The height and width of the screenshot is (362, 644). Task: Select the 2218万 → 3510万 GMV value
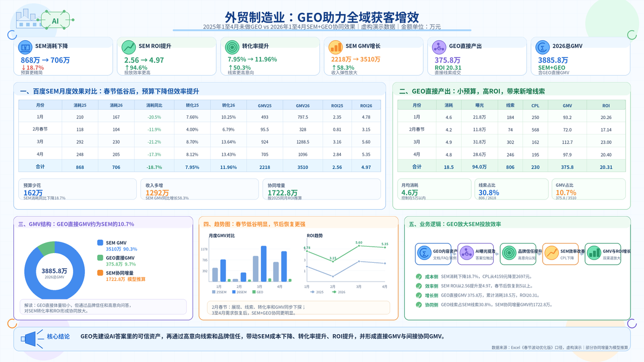(356, 60)
